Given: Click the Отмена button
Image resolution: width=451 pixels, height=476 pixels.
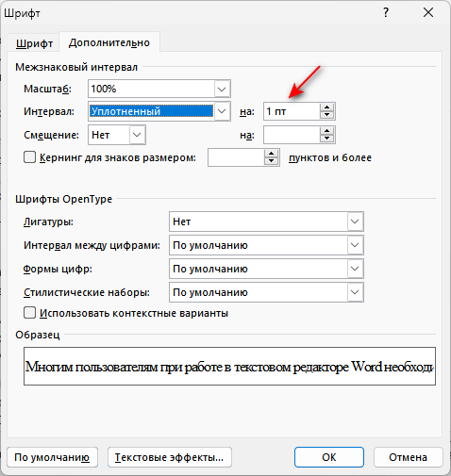Looking at the screenshot, I should [409, 457].
